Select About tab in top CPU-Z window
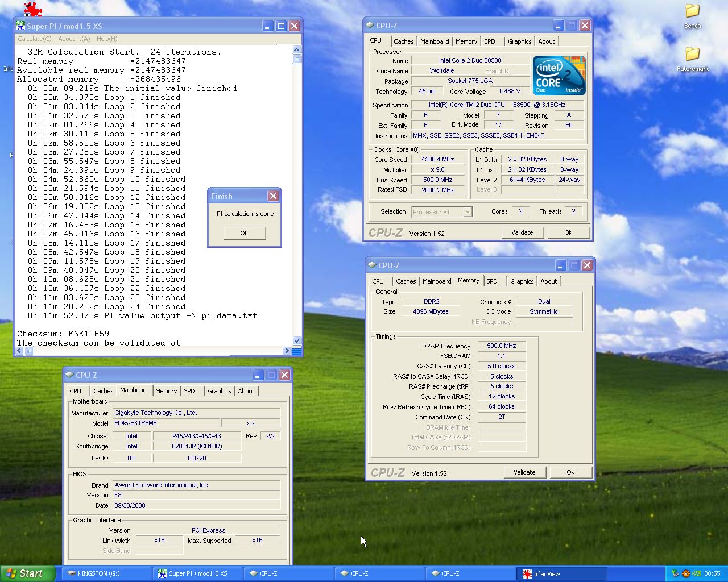The height and width of the screenshot is (582, 728). 546,41
